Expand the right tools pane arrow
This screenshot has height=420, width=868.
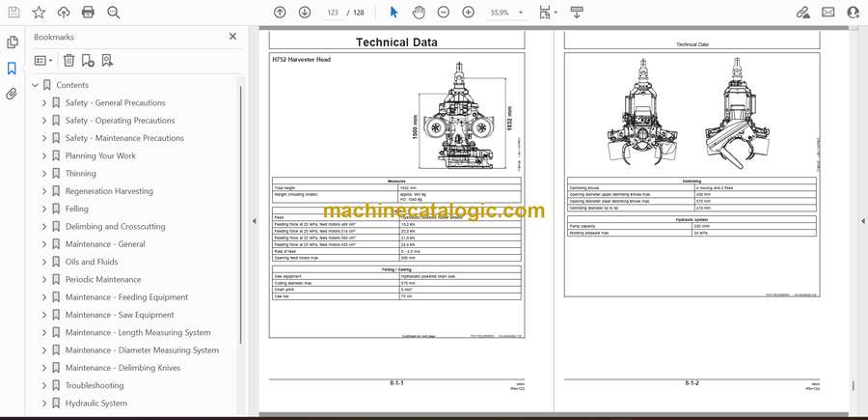862,221
